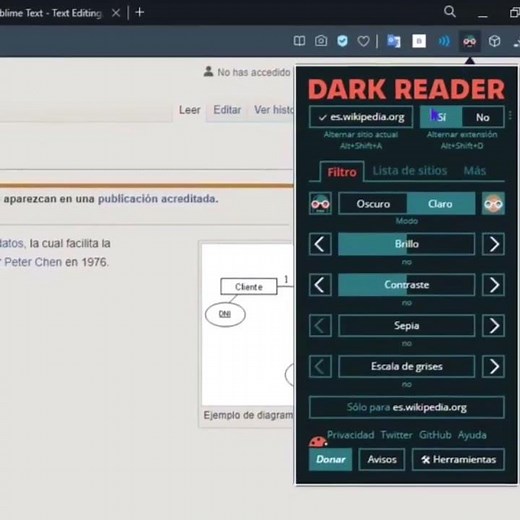This screenshot has width=520, height=520.
Task: Switch to the Más tab
Action: pos(475,171)
